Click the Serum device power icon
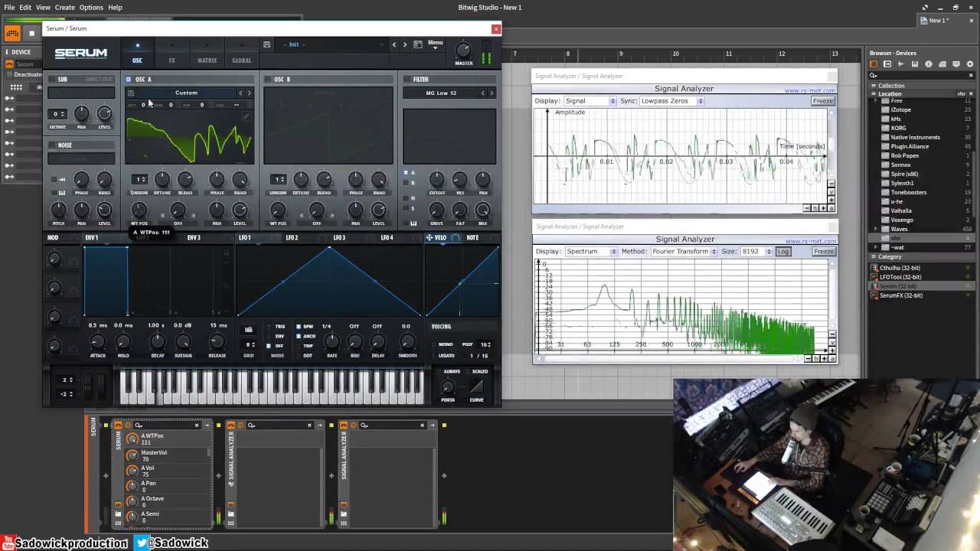Screen dimensions: 980x551 pyautogui.click(x=118, y=425)
